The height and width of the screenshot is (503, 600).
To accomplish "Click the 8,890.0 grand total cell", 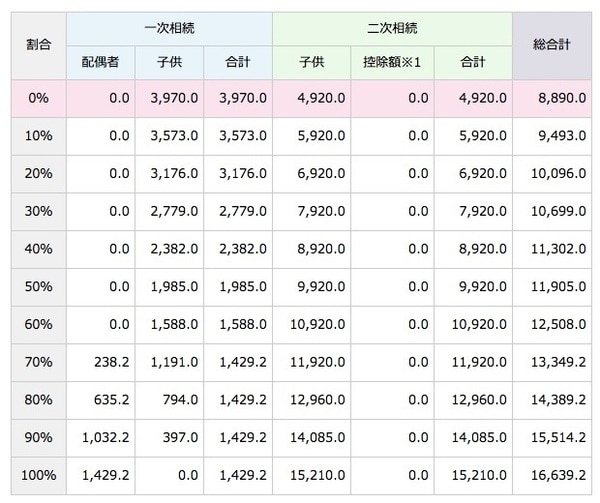I will [x=556, y=99].
